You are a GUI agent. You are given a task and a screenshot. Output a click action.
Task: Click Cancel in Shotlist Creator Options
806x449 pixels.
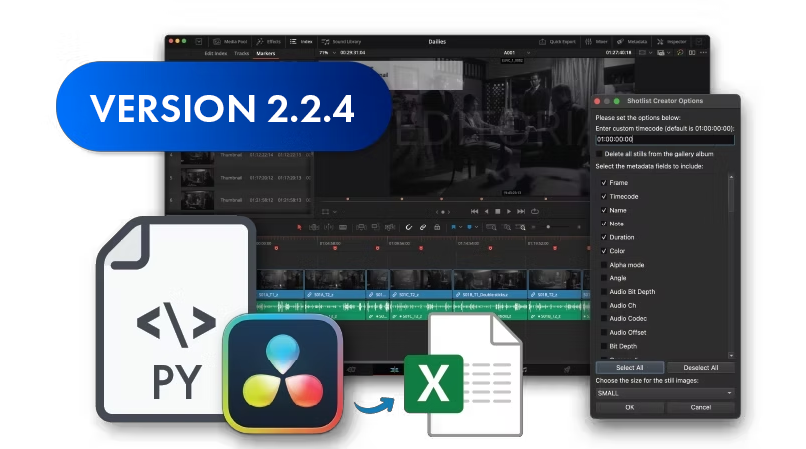coord(701,407)
